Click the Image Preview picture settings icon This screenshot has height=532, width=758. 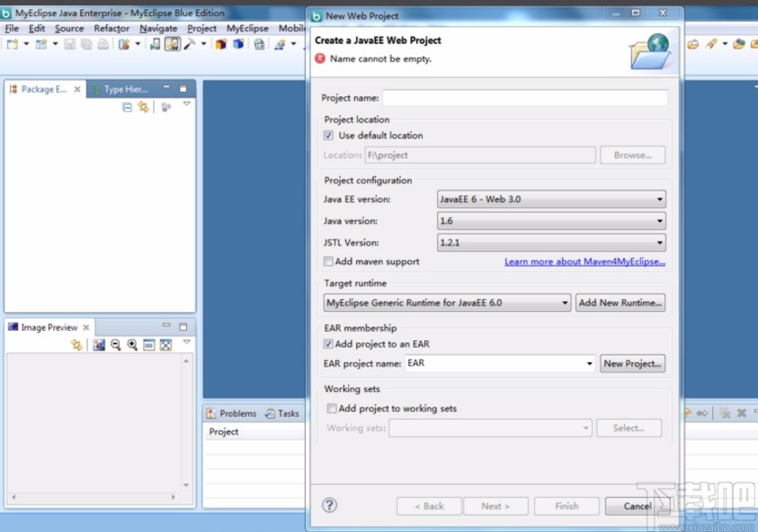point(99,344)
